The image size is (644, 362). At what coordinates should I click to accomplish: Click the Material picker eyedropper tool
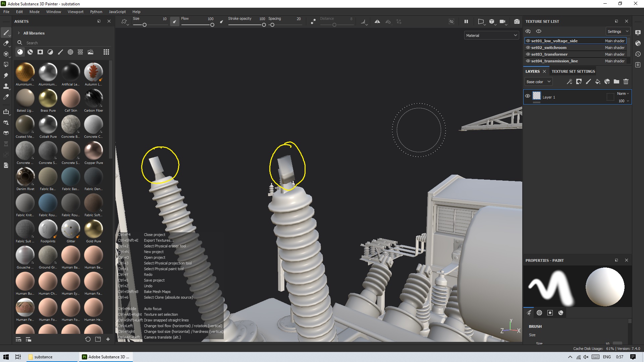coord(6,97)
